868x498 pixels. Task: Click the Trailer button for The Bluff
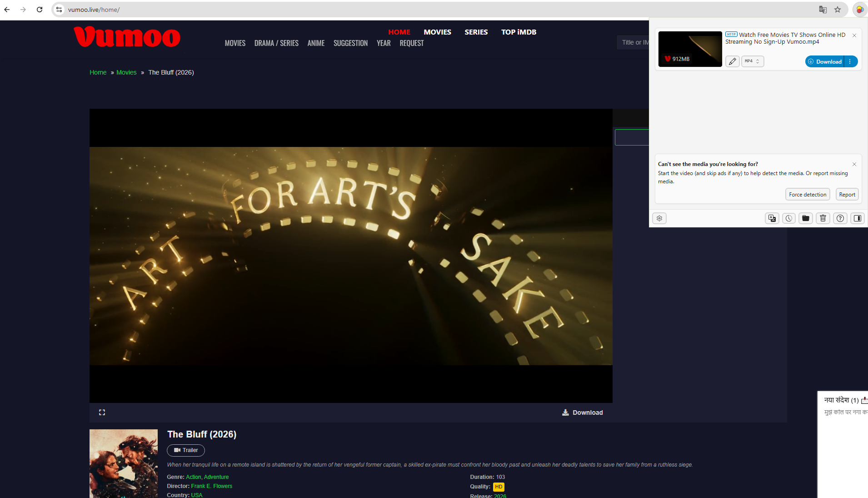[186, 450]
